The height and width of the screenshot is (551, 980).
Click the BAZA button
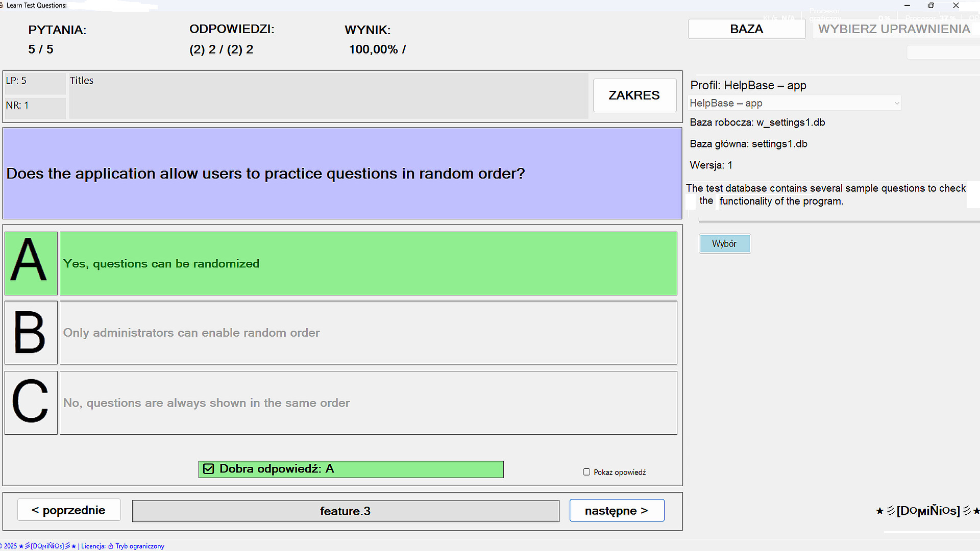747,29
